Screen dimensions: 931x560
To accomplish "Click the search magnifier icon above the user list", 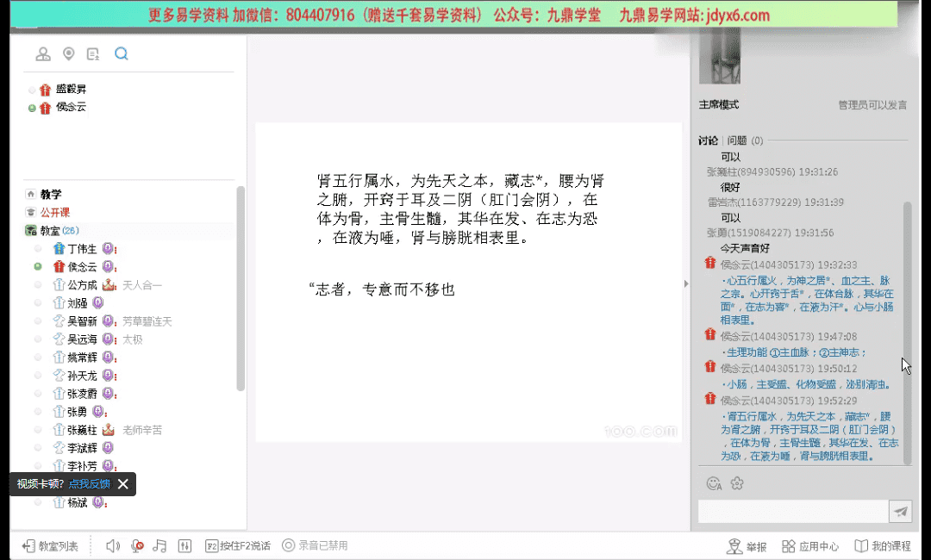I will pyautogui.click(x=121, y=54).
